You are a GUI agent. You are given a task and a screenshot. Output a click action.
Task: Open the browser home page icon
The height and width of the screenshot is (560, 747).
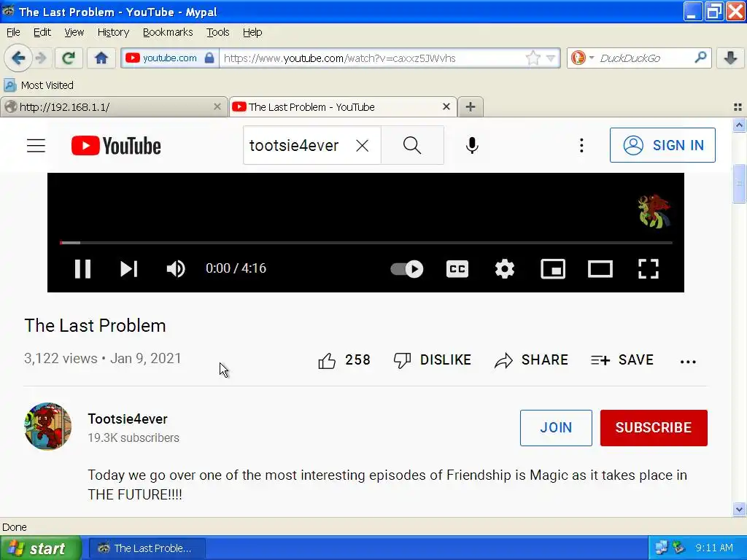101,58
